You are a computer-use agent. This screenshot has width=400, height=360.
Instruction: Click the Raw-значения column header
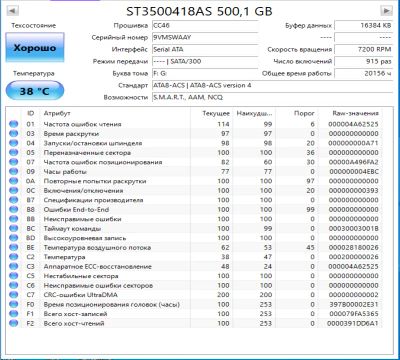[x=355, y=113]
